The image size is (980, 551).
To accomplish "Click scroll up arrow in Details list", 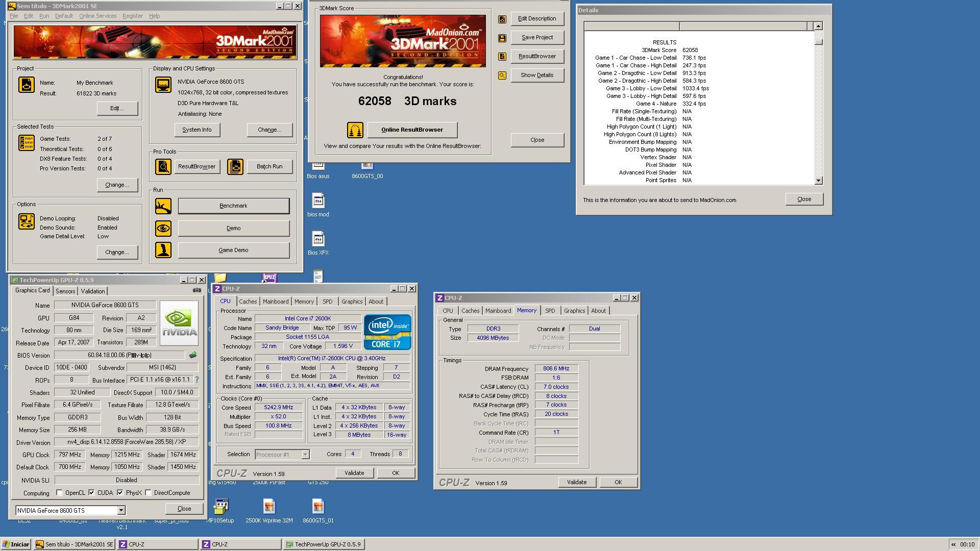I will [x=818, y=26].
